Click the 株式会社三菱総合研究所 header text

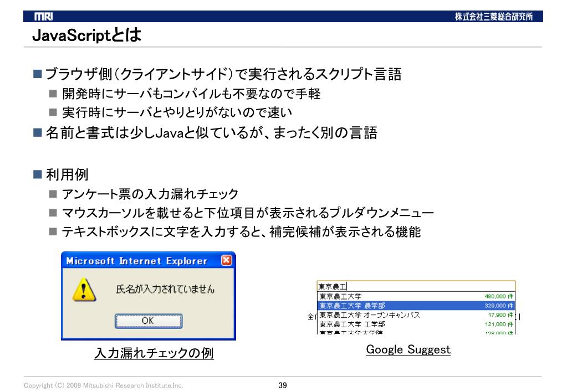pos(494,16)
